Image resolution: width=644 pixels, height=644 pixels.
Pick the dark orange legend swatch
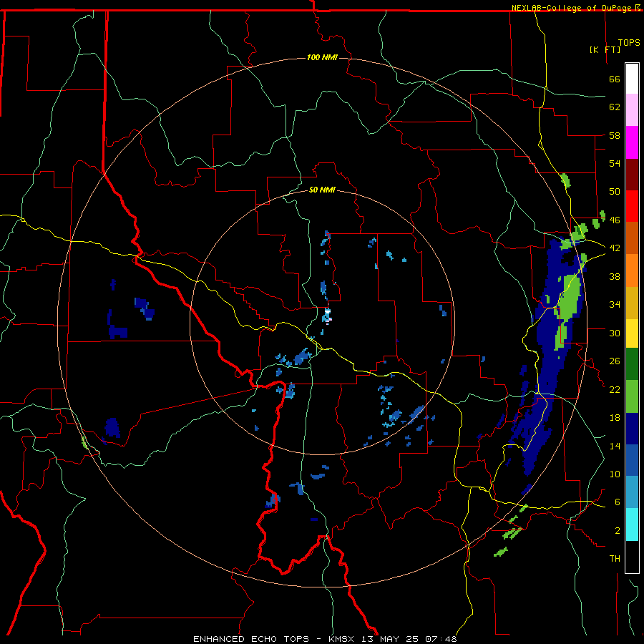point(632,238)
